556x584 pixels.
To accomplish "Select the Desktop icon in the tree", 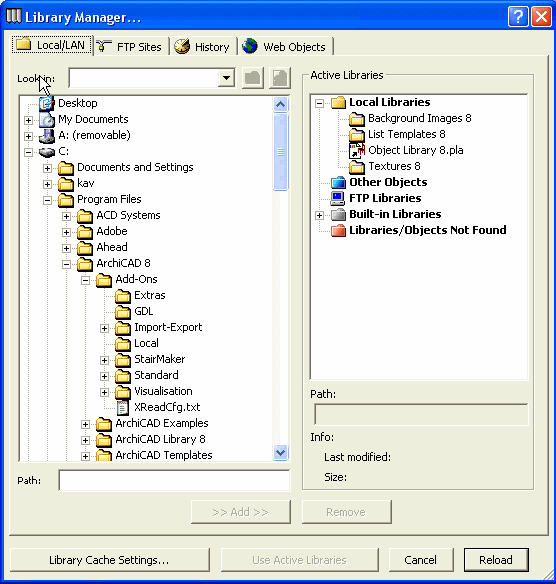I will (47, 103).
